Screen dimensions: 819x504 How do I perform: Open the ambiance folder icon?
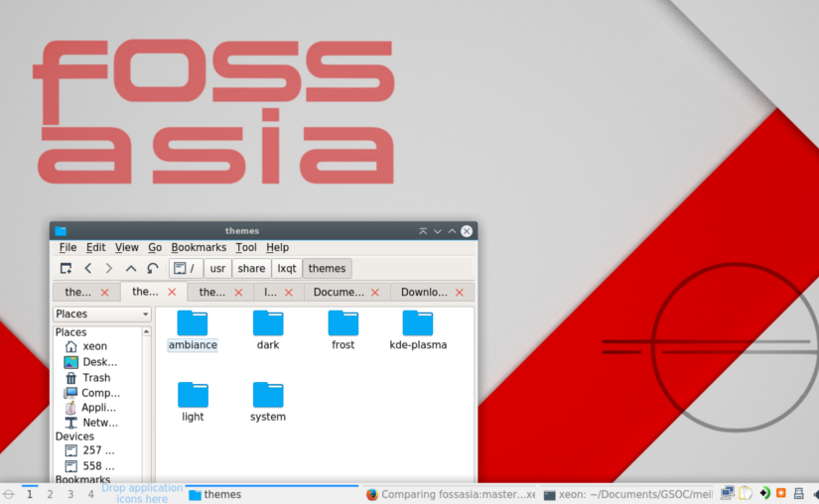coord(193,323)
